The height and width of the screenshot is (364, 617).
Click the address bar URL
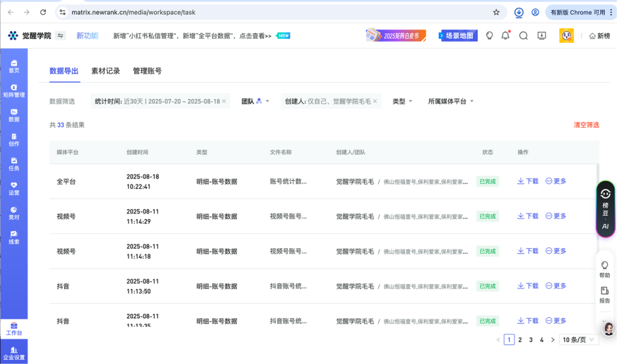click(x=133, y=12)
